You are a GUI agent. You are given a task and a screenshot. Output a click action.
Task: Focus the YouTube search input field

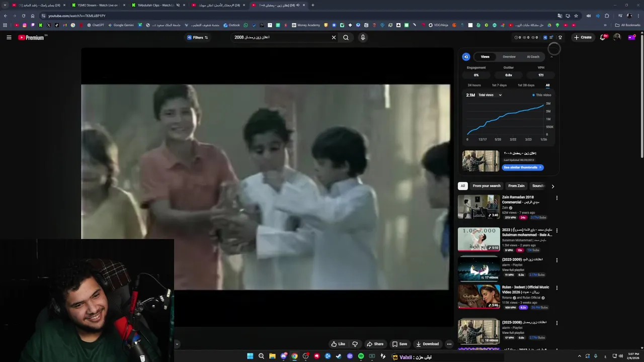(x=280, y=37)
